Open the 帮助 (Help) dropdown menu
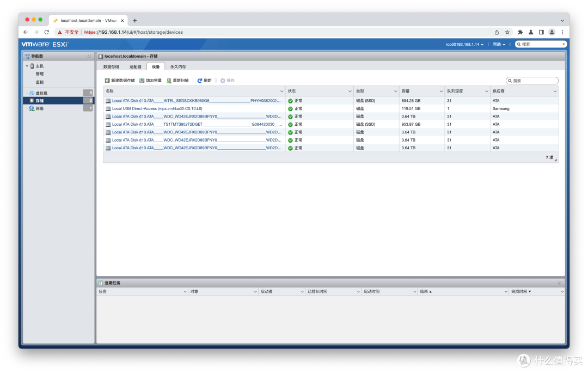 (x=498, y=44)
